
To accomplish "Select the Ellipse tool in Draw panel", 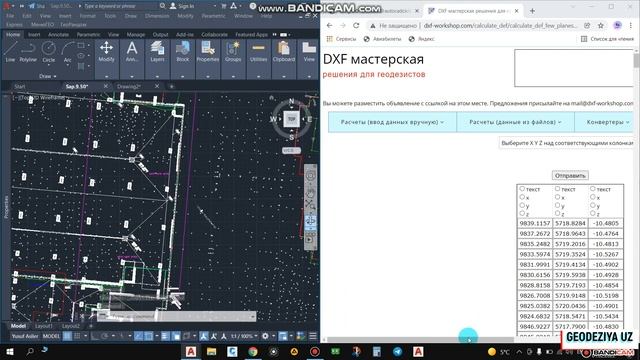I will click(81, 56).
